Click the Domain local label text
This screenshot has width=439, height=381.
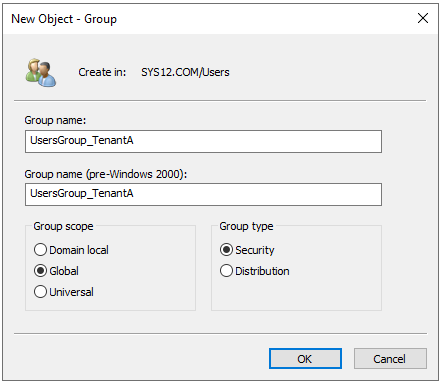tap(79, 250)
